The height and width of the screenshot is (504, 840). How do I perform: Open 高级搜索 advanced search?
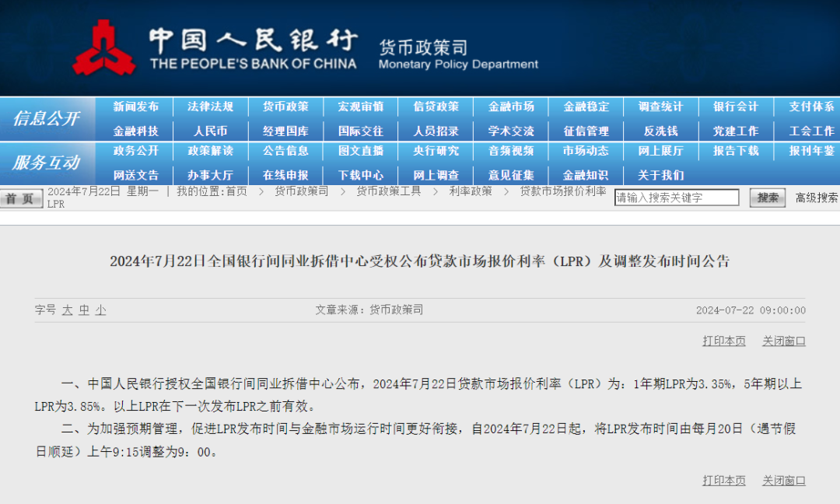click(x=817, y=198)
